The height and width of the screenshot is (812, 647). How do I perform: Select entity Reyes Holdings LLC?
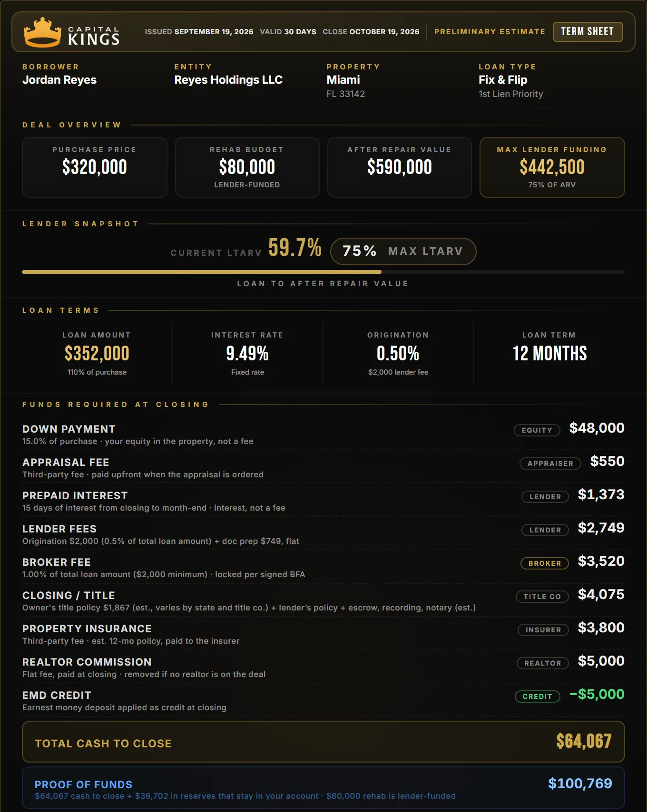(228, 80)
